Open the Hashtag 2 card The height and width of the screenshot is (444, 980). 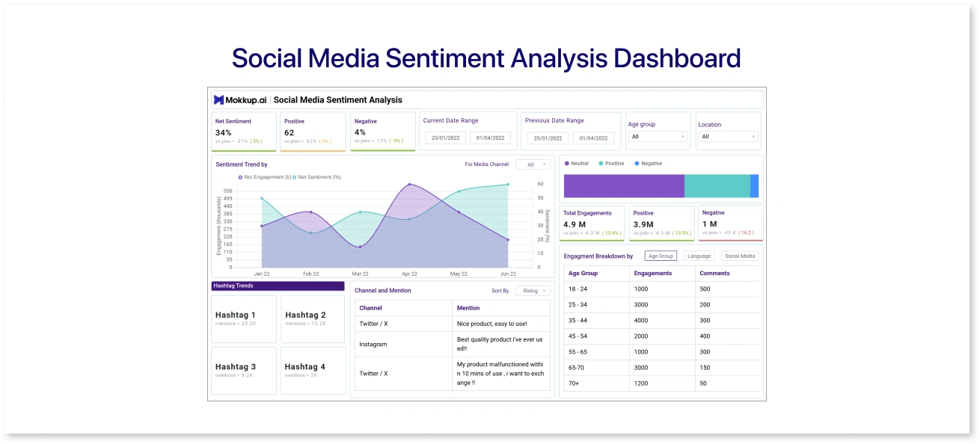tap(313, 319)
